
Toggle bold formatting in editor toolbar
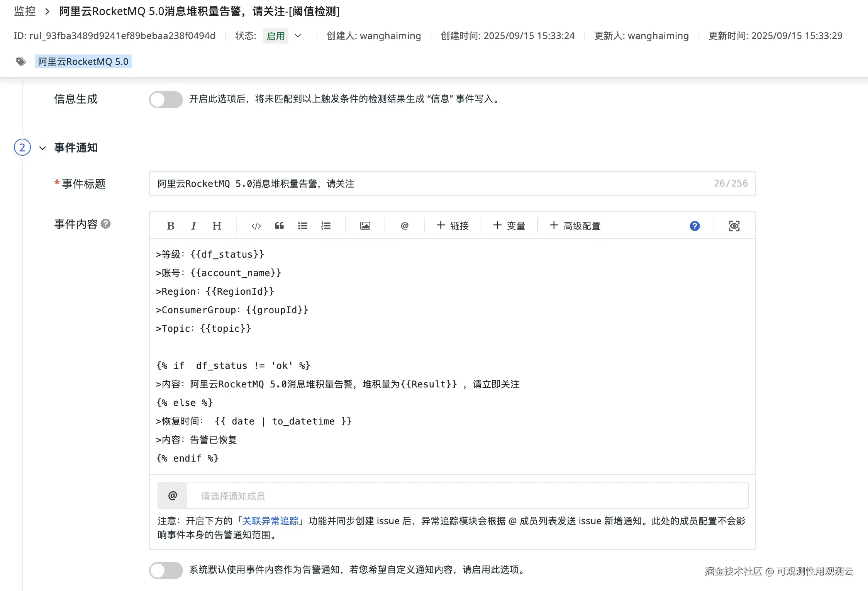point(170,226)
